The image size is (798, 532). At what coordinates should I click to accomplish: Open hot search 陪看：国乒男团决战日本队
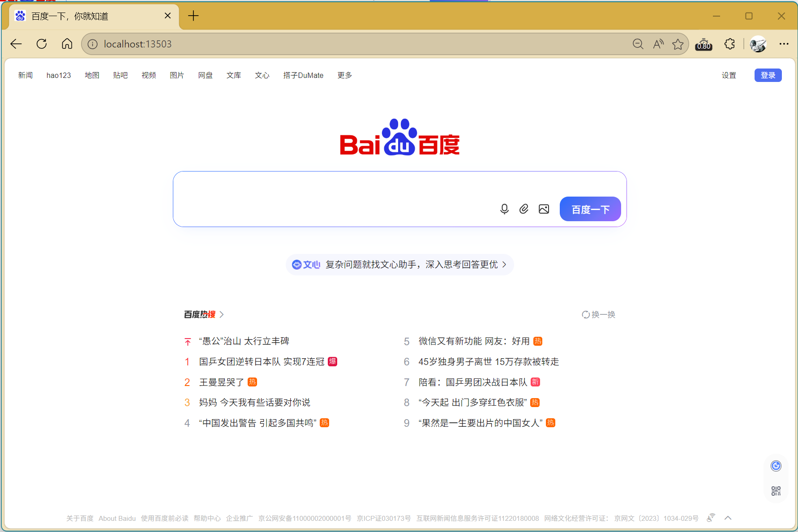pyautogui.click(x=473, y=382)
